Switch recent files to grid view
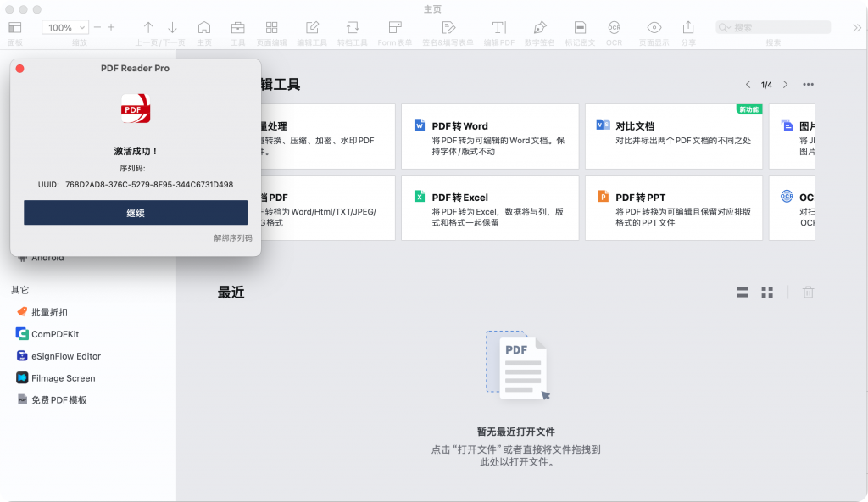The width and height of the screenshot is (868, 502). click(767, 292)
